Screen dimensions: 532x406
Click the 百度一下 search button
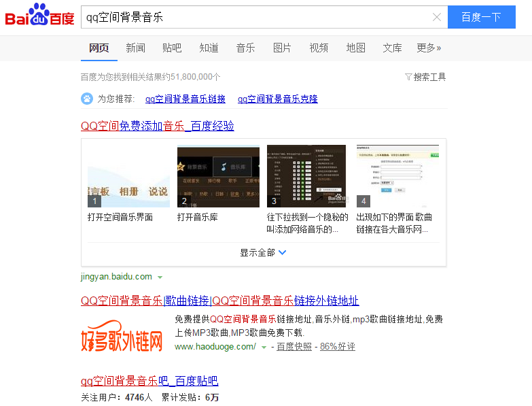[x=482, y=17]
